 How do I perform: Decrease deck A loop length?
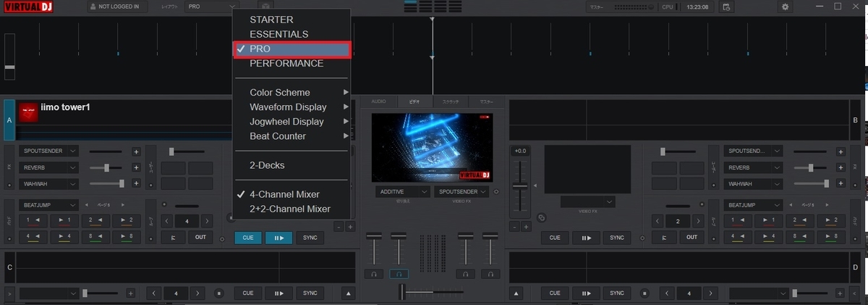(x=166, y=221)
